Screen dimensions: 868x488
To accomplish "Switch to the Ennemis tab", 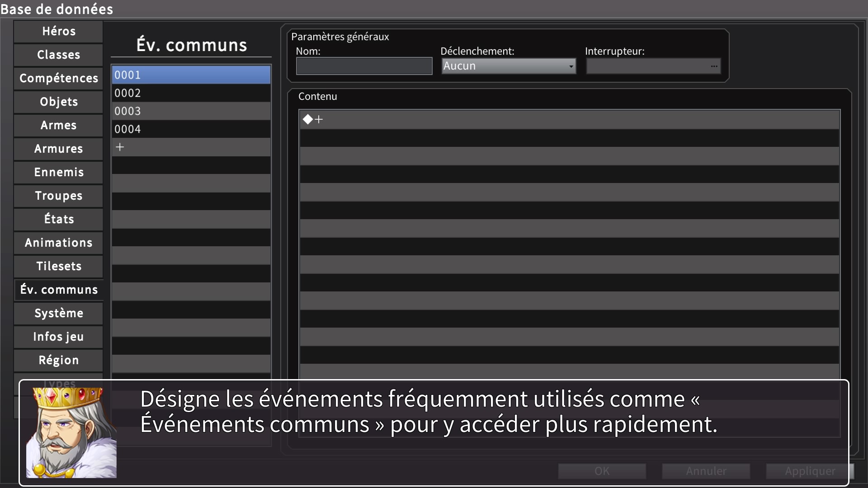I will 58,172.
